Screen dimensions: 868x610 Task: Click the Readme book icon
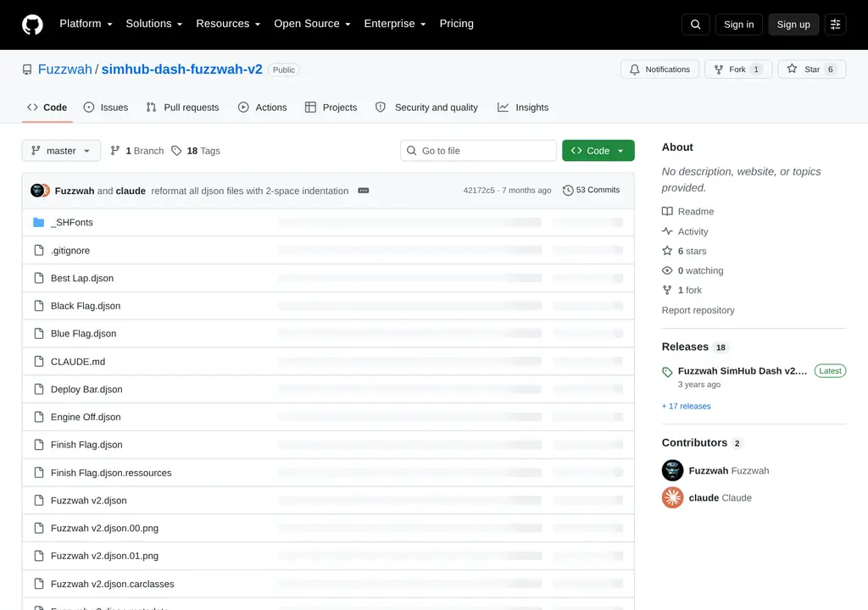pyautogui.click(x=667, y=212)
